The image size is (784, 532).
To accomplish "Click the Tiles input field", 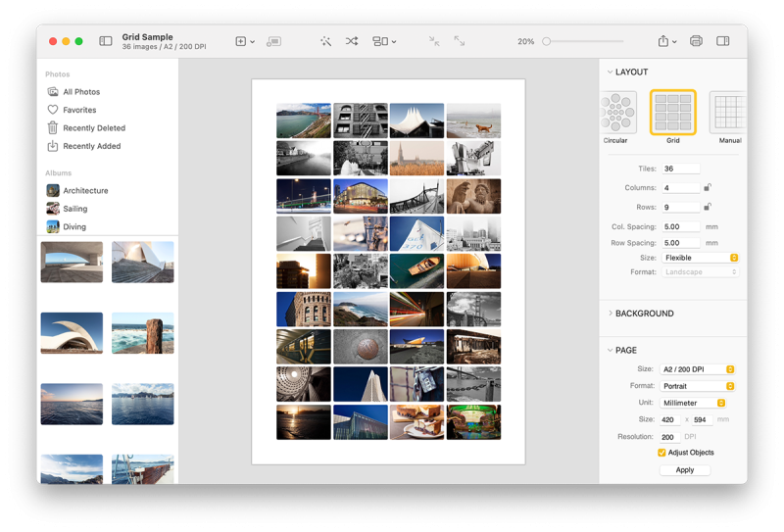I will coord(680,169).
